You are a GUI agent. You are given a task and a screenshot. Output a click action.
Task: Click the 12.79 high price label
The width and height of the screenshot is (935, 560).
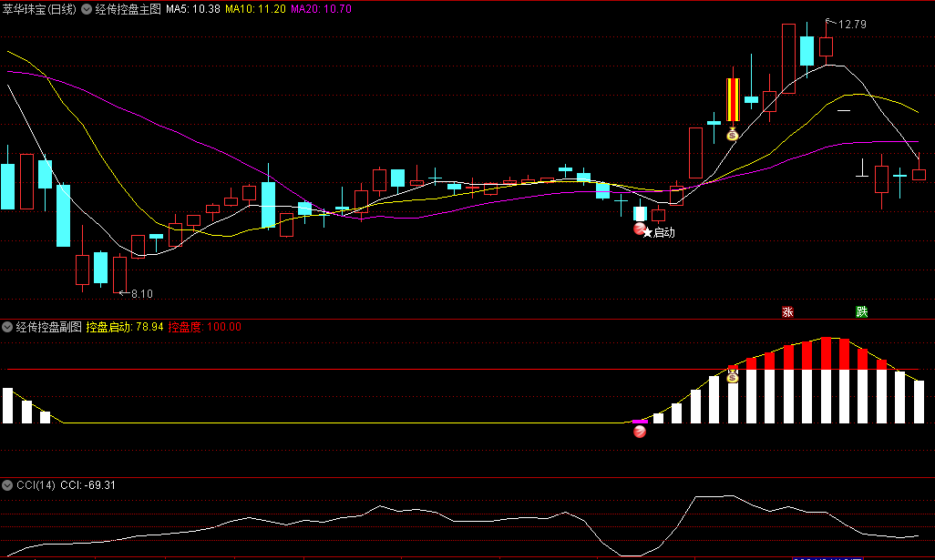852,25
